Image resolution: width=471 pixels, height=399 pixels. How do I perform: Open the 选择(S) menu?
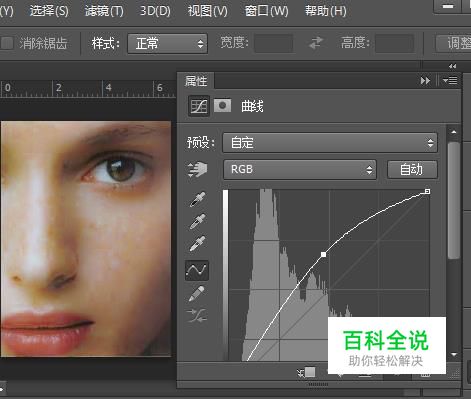tap(49, 11)
